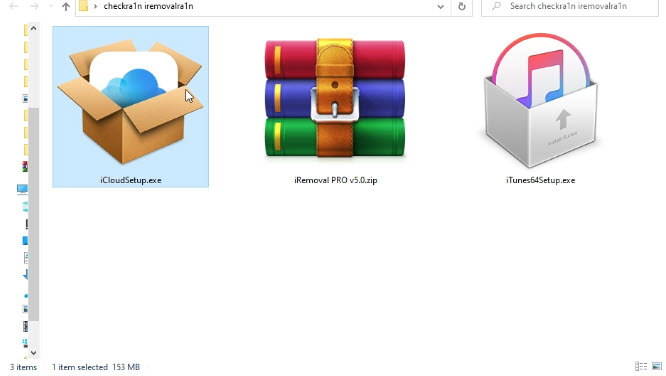Click the iCloudSetup.exe file name label
Viewport: 666px width, 376px height.
pos(131,180)
